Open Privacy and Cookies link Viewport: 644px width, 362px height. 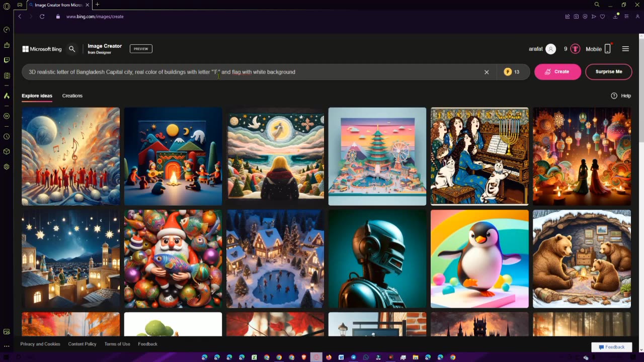(40, 344)
